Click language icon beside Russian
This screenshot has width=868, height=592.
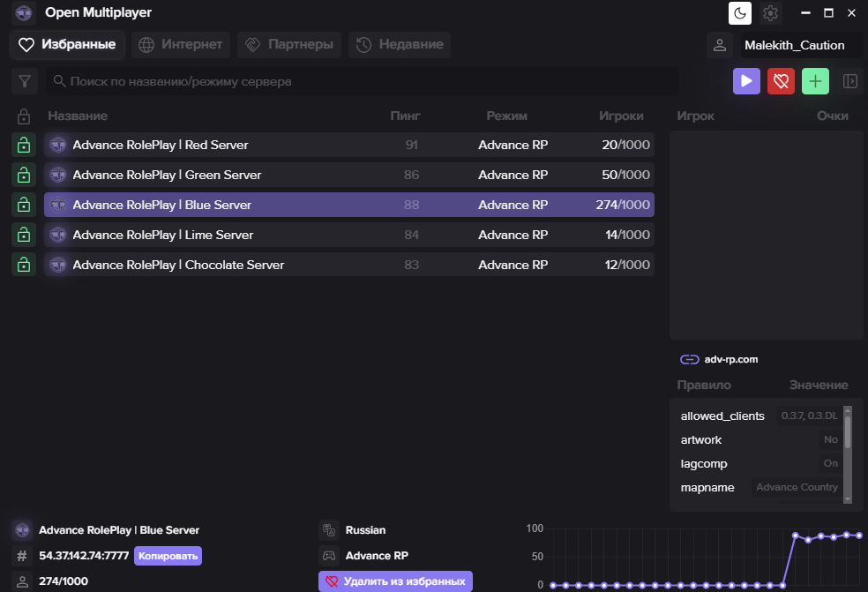329,530
